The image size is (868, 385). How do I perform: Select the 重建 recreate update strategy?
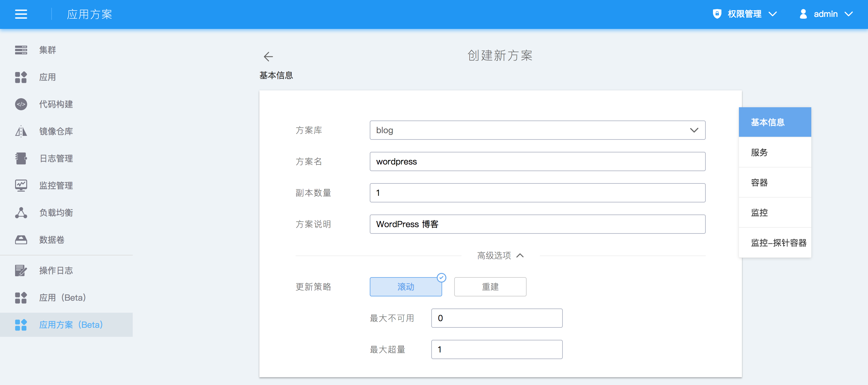pos(490,287)
